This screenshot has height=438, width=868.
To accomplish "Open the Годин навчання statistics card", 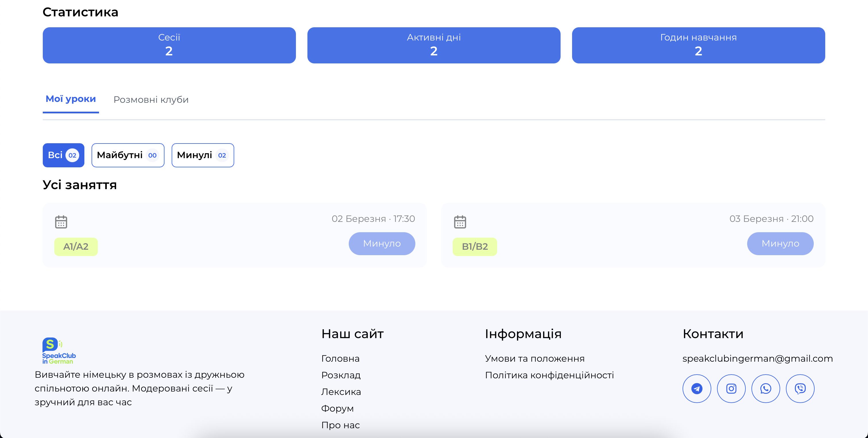I will 698,45.
